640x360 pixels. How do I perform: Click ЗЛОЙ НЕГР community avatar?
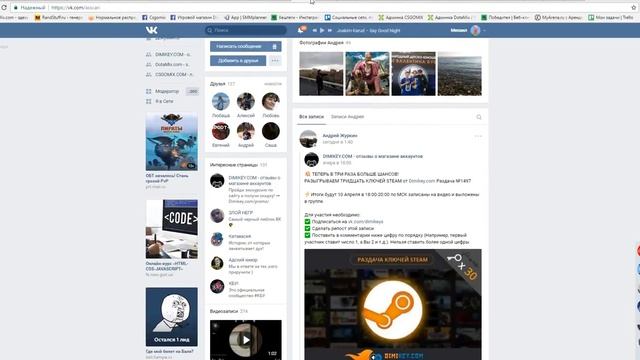217,216
